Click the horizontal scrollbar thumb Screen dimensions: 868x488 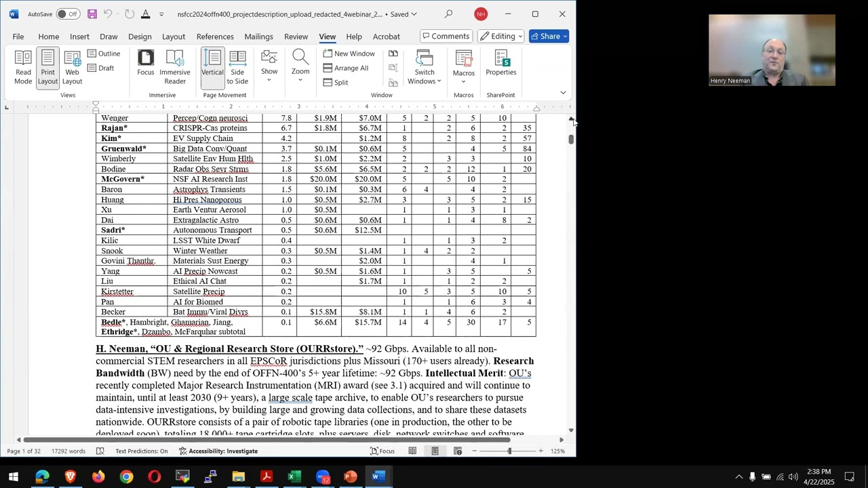[267, 440]
